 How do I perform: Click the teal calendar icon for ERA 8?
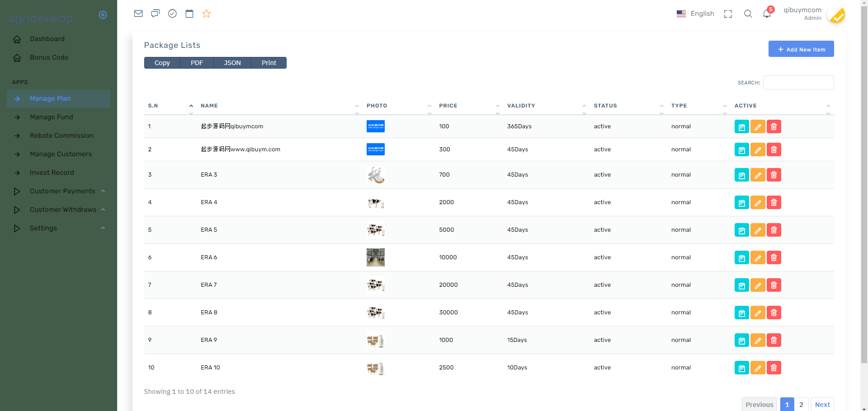[742, 313]
